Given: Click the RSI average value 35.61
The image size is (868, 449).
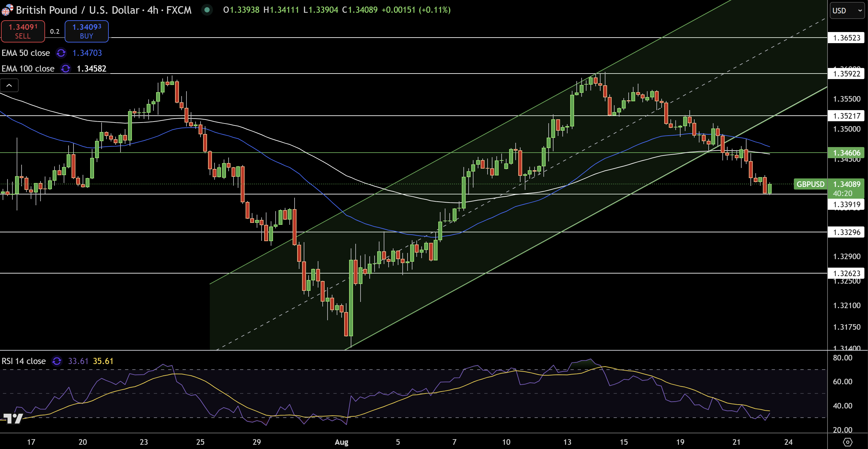Looking at the screenshot, I should [103, 361].
